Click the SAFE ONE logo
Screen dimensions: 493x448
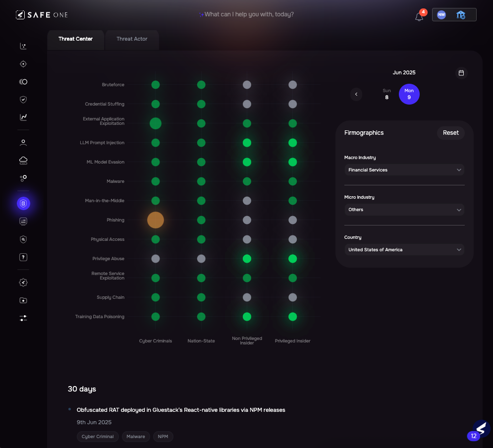pos(42,15)
